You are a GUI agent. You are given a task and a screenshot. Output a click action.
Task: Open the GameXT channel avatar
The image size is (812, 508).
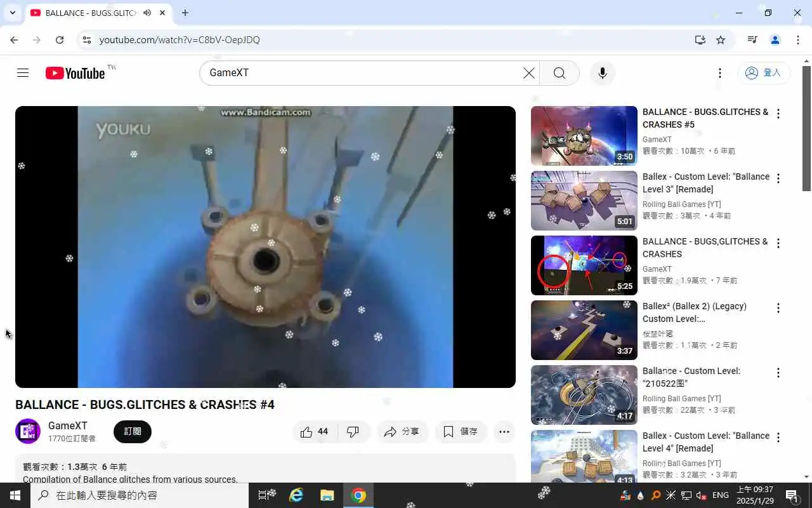click(x=28, y=432)
